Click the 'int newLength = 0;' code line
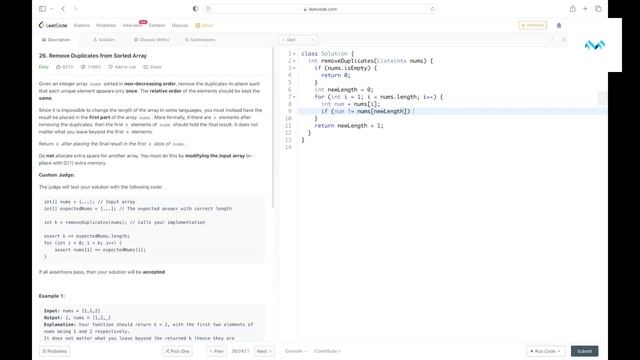This screenshot has width=640, height=360. [x=344, y=89]
